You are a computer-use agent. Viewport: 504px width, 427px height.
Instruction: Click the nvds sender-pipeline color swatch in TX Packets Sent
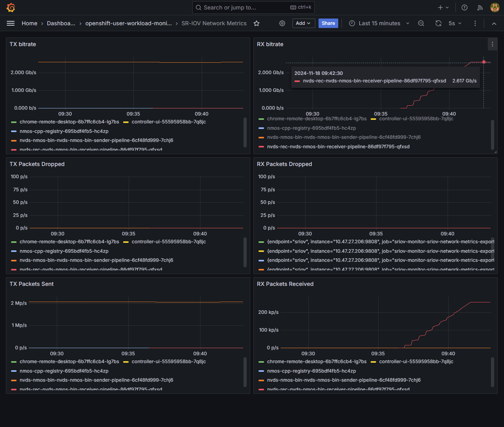(14, 380)
